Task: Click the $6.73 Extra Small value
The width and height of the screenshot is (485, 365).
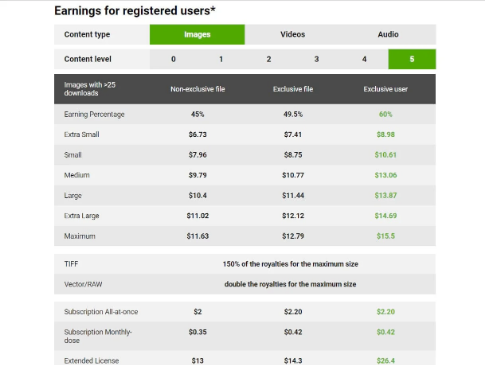Action: (198, 135)
